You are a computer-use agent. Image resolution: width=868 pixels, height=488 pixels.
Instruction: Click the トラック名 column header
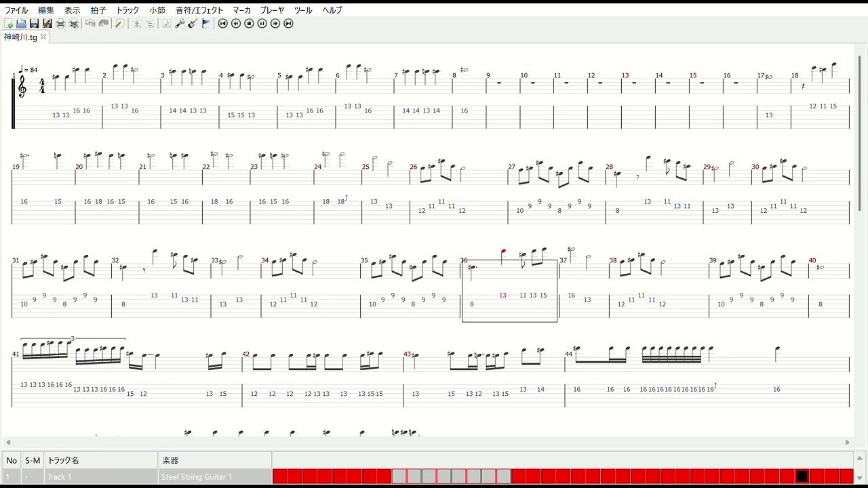(101, 460)
